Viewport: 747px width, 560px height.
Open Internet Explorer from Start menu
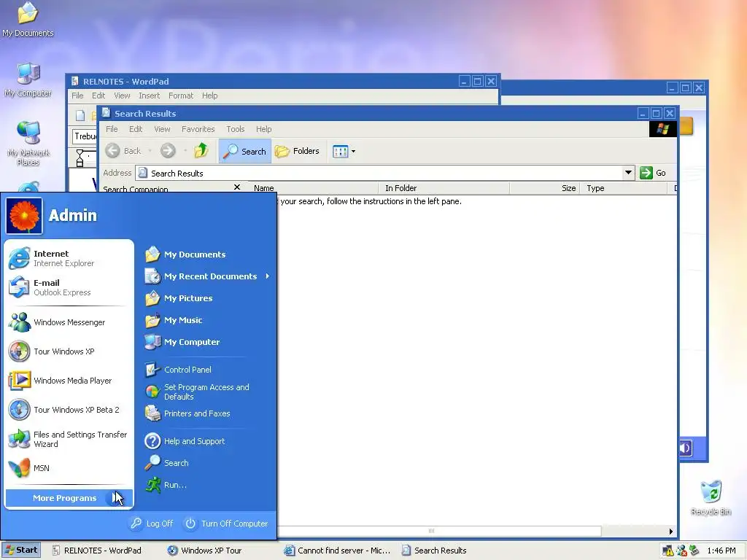tap(69, 258)
